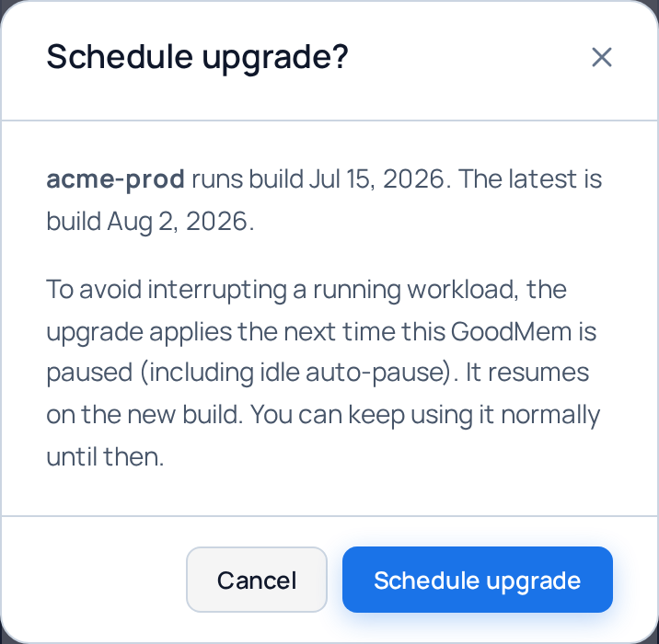
Task: Select the bold acme-prod instance name
Action: click(x=115, y=179)
